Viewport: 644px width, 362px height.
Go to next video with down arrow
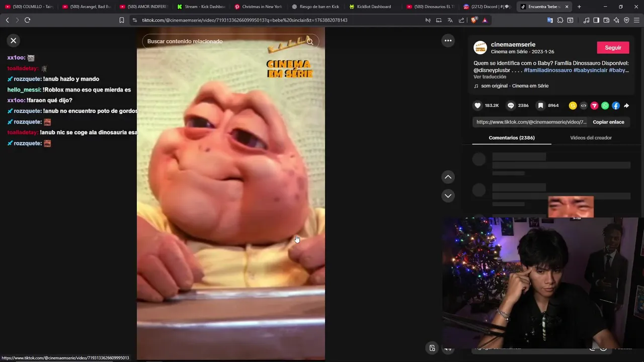tap(448, 196)
